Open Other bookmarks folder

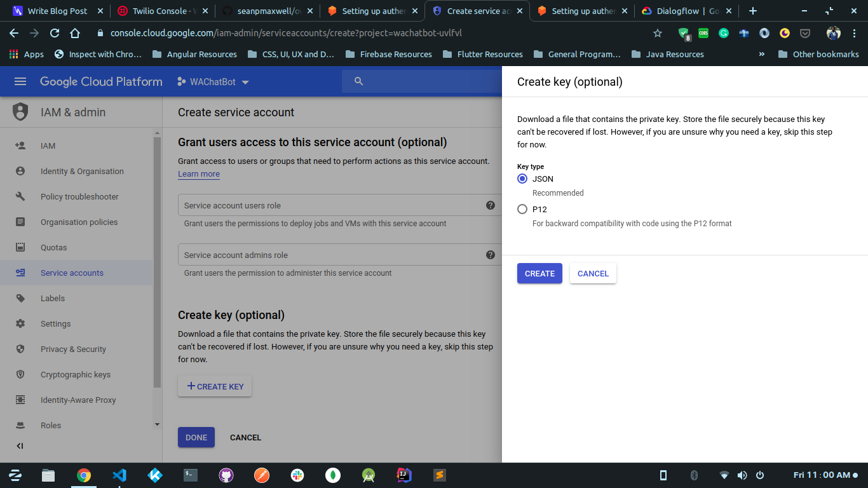click(818, 54)
